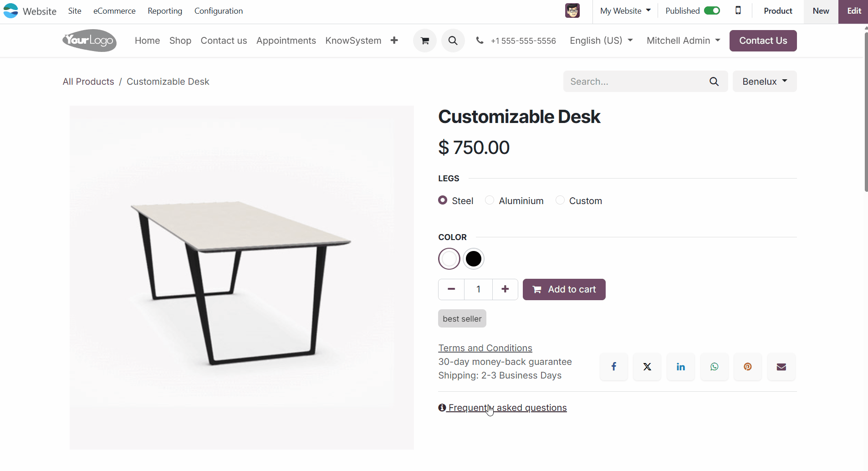The height and width of the screenshot is (471, 868).
Task: Open the Benelux pricelist dropdown
Action: click(764, 82)
